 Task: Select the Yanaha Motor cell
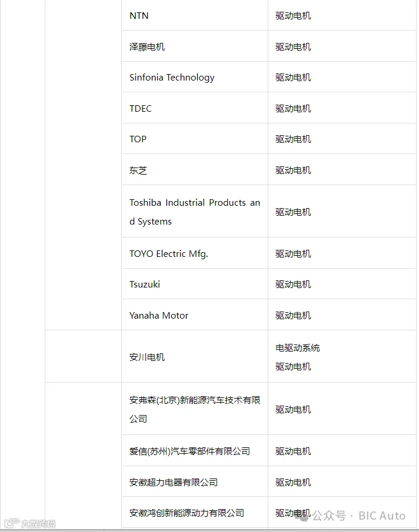(195, 315)
